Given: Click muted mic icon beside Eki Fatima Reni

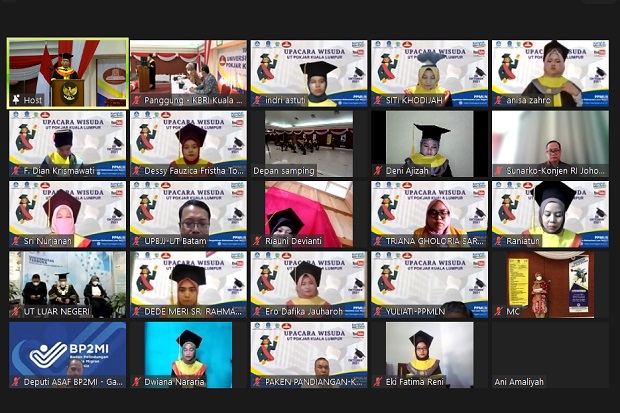Looking at the screenshot, I should pyautogui.click(x=378, y=382).
